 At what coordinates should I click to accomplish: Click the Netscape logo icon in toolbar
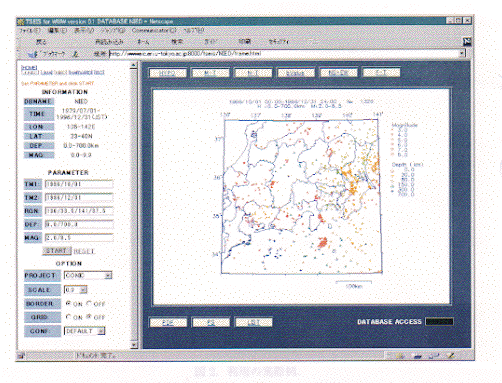point(467,42)
